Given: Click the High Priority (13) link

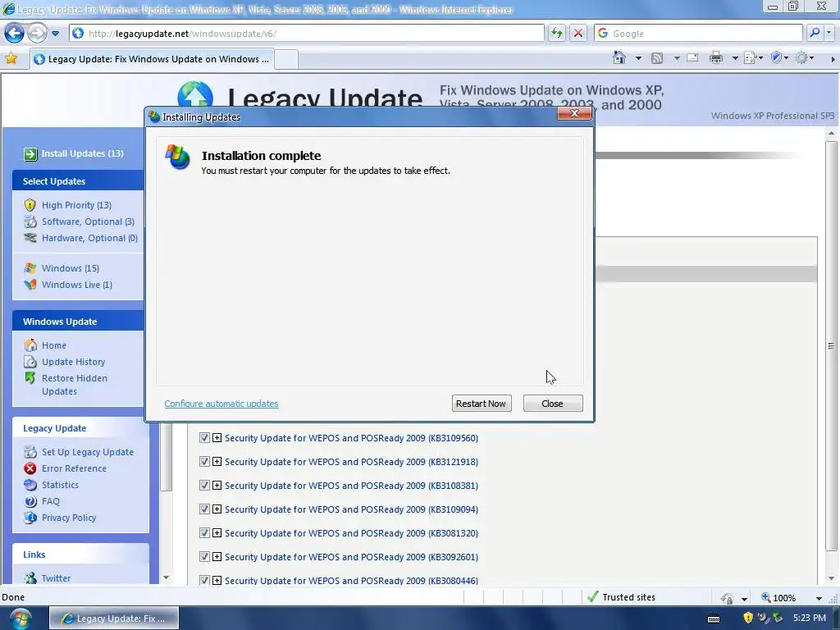Looking at the screenshot, I should point(76,205).
